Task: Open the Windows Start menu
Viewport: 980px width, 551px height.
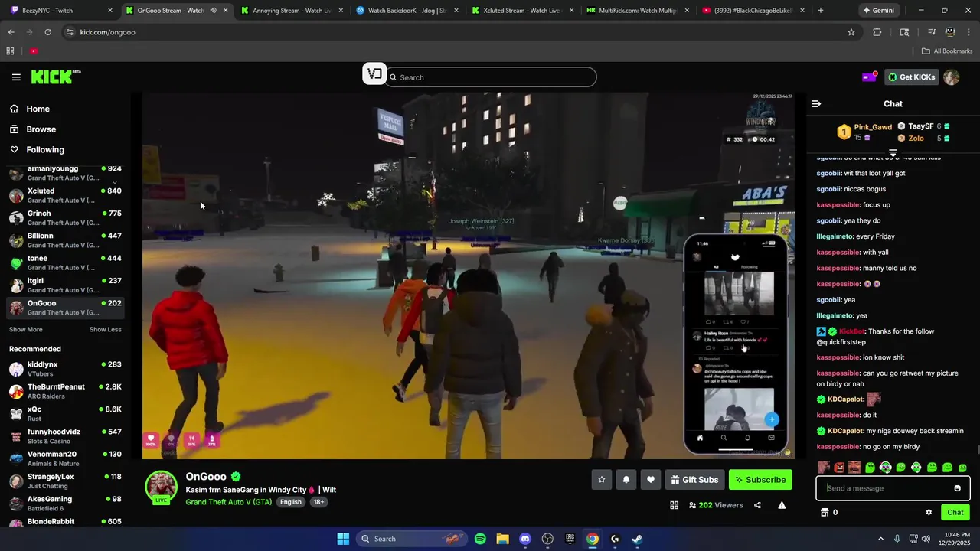Action: 343,539
